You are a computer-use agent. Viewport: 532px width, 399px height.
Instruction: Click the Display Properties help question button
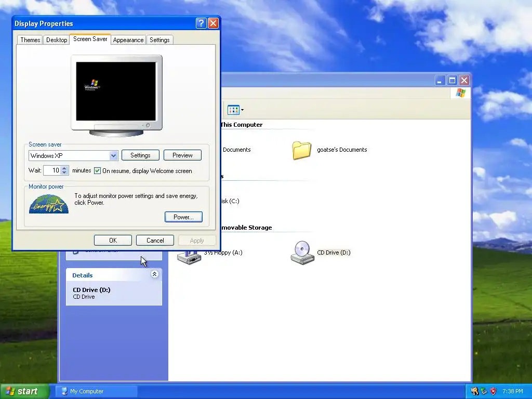tap(201, 23)
